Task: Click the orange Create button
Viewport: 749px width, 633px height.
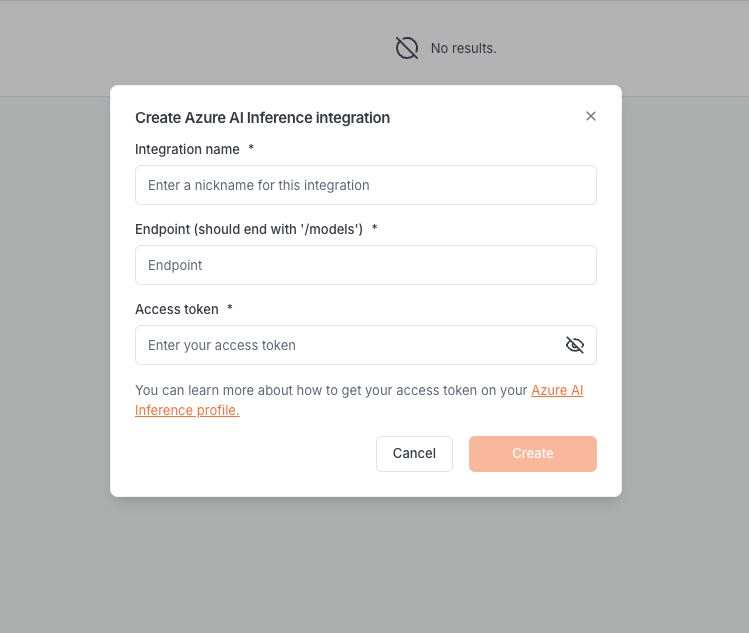Action: coord(533,453)
